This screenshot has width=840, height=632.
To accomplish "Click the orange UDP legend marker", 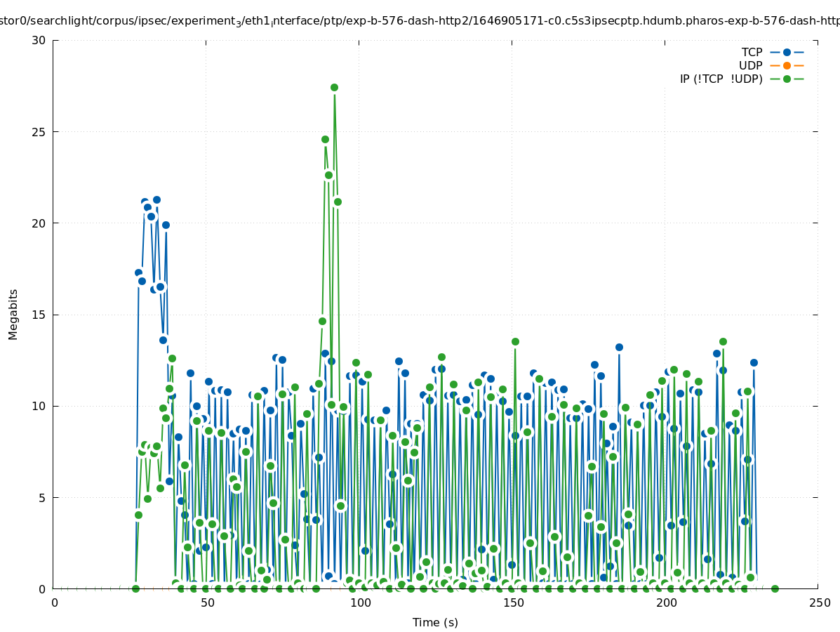I will (x=787, y=66).
